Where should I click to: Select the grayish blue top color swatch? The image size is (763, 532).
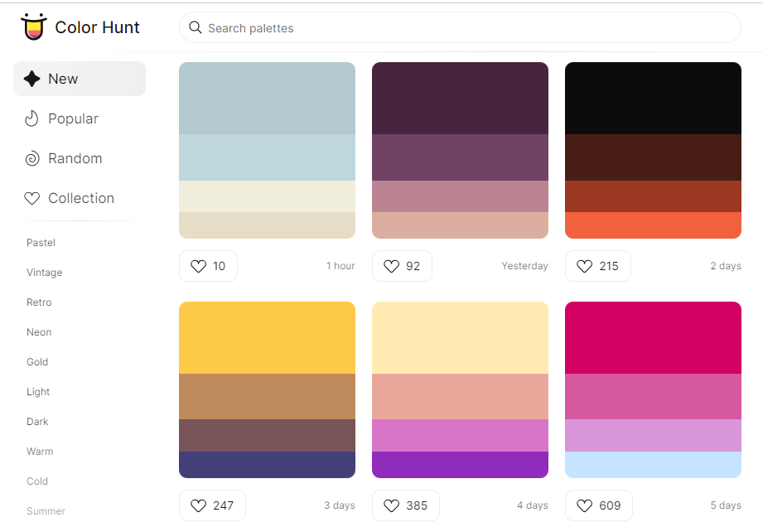(267, 99)
